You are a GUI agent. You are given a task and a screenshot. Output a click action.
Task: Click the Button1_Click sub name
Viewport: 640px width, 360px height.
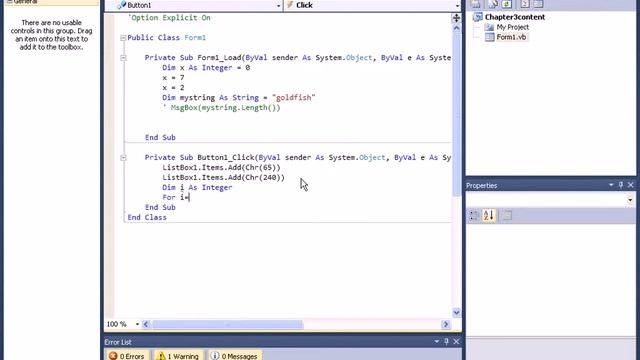[226, 158]
